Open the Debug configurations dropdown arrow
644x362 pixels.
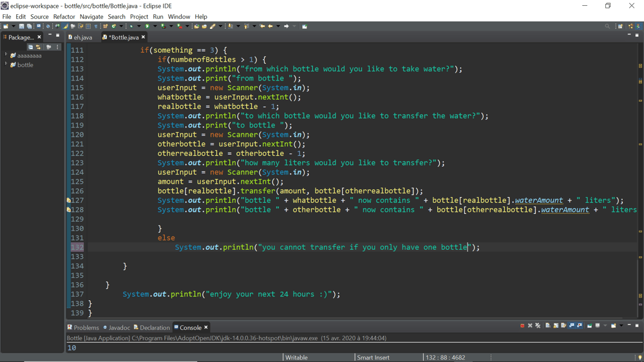click(139, 26)
